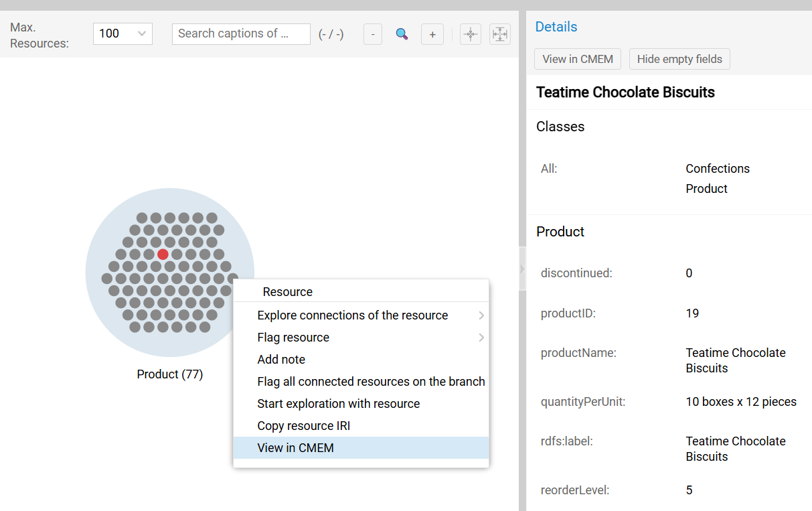Choose Start exploration with resource
Screen dimensions: 812x511
[339, 403]
